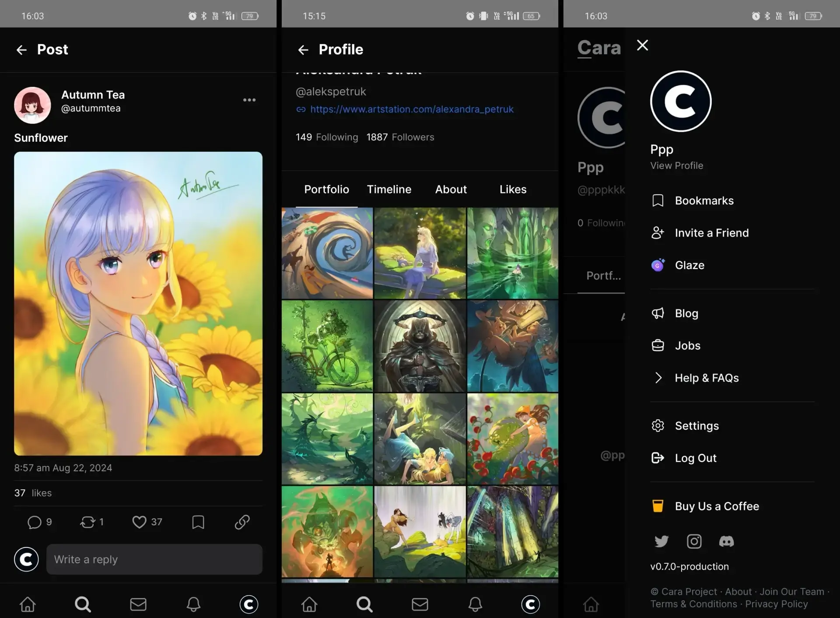Click the Write a reply field
The height and width of the screenshot is (618, 840).
[x=154, y=559]
